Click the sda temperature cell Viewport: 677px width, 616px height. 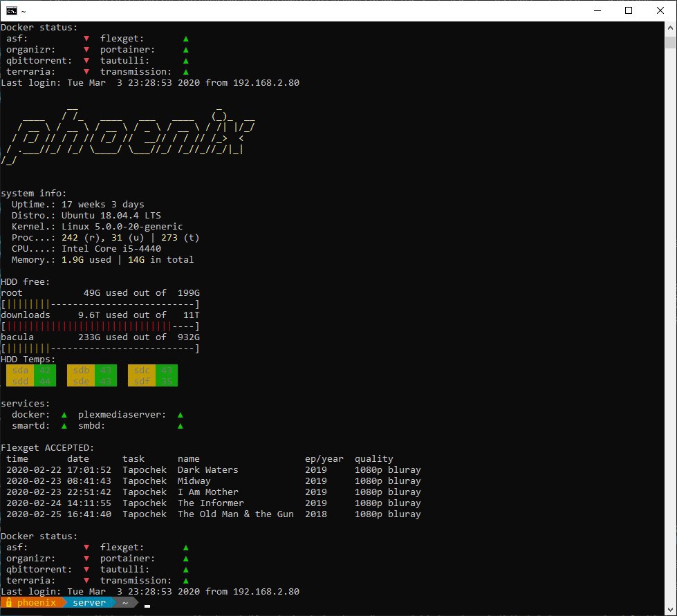(20, 371)
